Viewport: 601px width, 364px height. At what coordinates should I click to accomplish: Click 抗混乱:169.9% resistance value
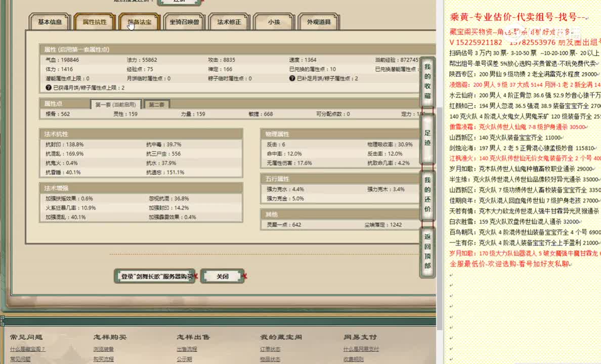point(64,154)
